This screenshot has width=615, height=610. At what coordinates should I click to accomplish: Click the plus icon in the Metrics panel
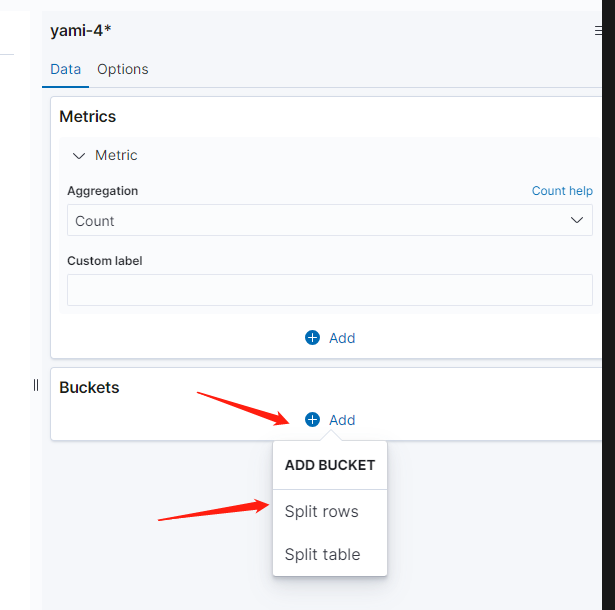pyautogui.click(x=312, y=338)
